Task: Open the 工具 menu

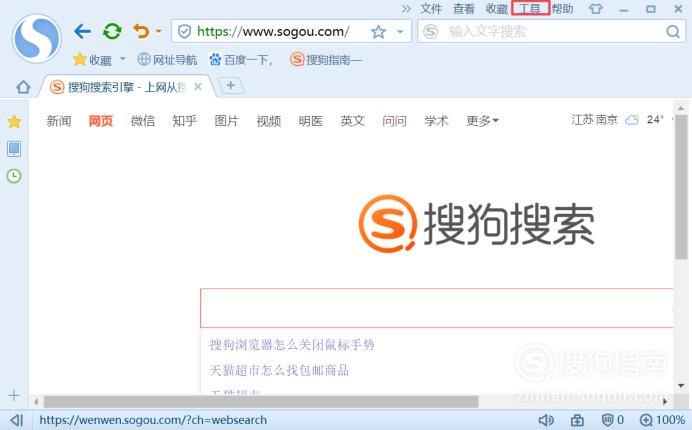Action: [530, 8]
